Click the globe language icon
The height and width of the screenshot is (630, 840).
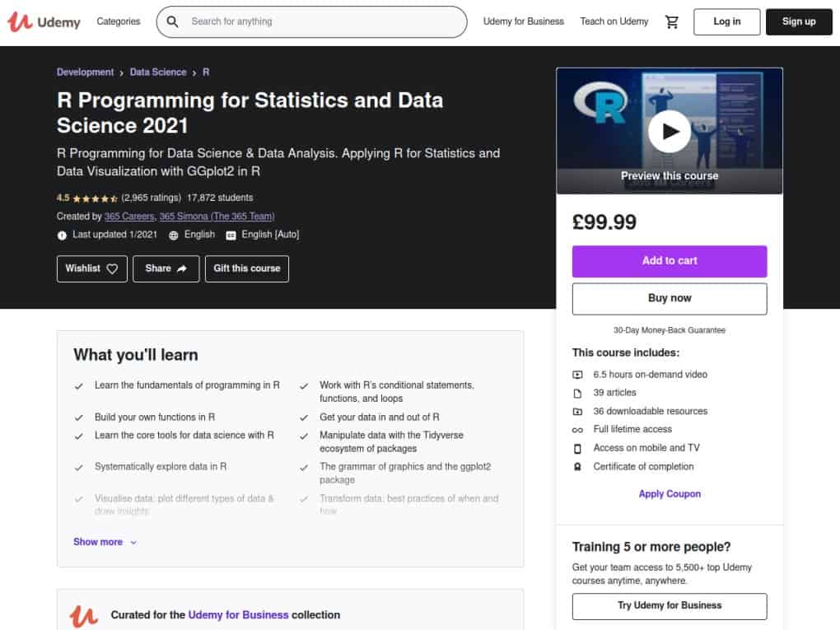pos(174,236)
